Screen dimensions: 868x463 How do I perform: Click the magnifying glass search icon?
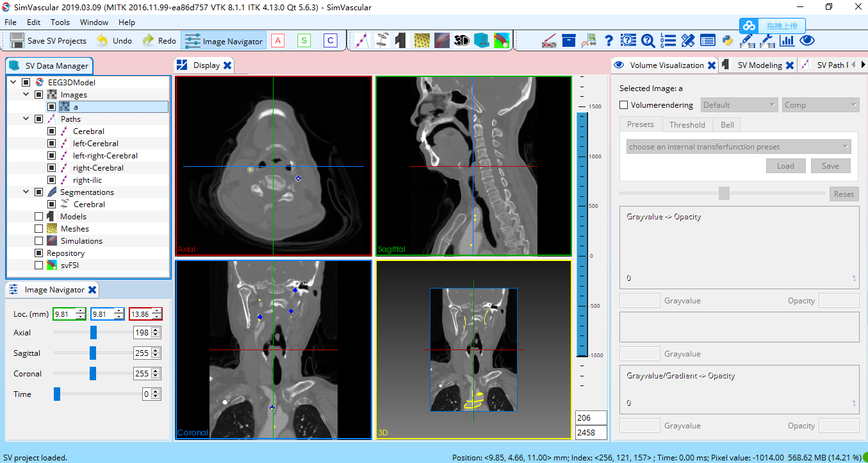pyautogui.click(x=648, y=40)
